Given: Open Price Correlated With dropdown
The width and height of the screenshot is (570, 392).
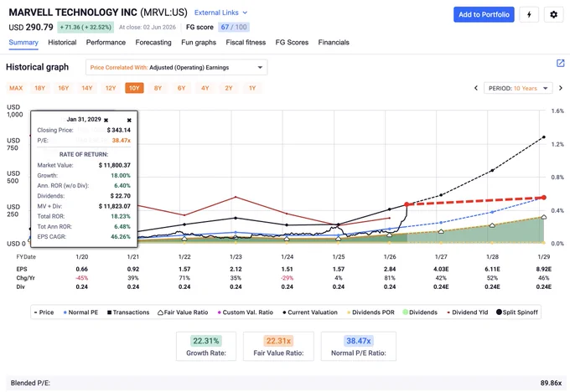Looking at the screenshot, I should [x=177, y=68].
